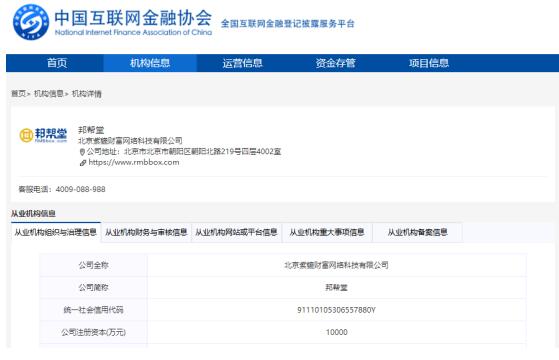Click the 机构信息 breadcrumb link

pos(49,94)
